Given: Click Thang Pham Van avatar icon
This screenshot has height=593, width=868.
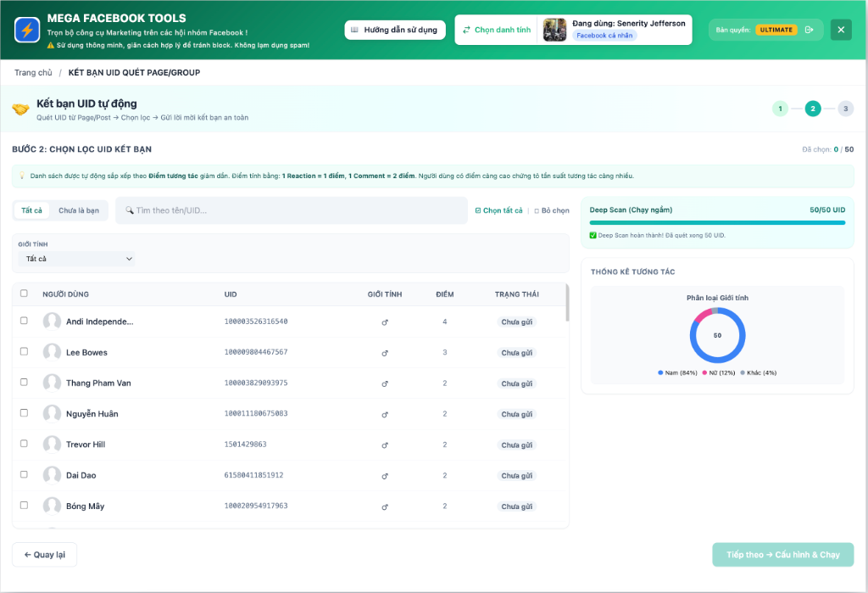Looking at the screenshot, I should point(52,383).
